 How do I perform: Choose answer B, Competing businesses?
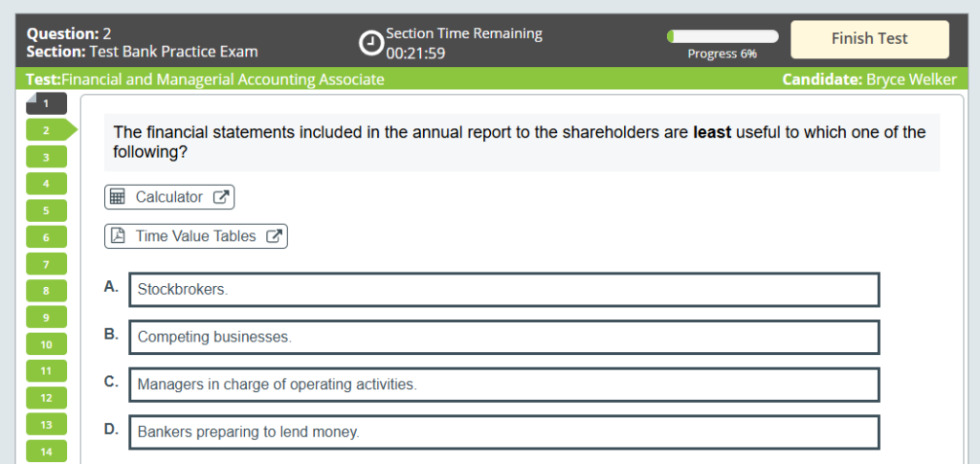(x=502, y=337)
